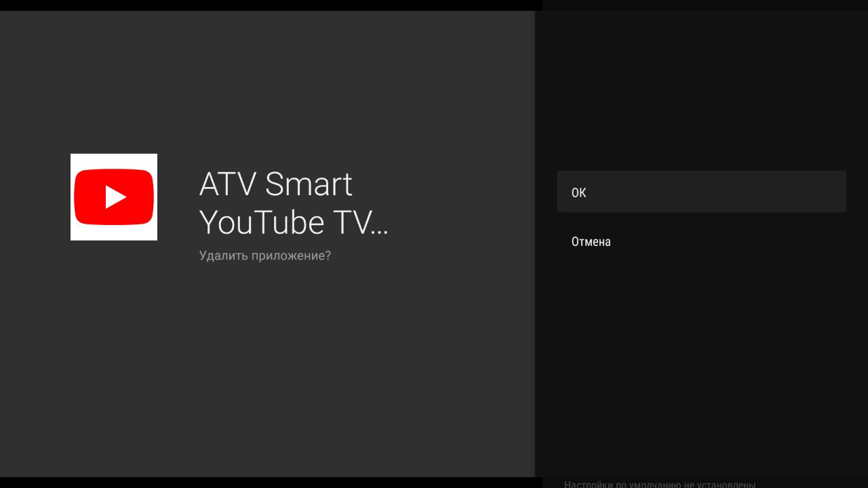This screenshot has width=868, height=488.
Task: Confirm app removal with OK
Action: (701, 192)
